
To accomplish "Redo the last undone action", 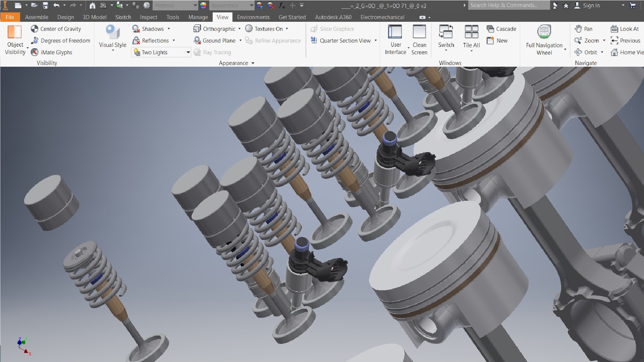I will click(73, 5).
